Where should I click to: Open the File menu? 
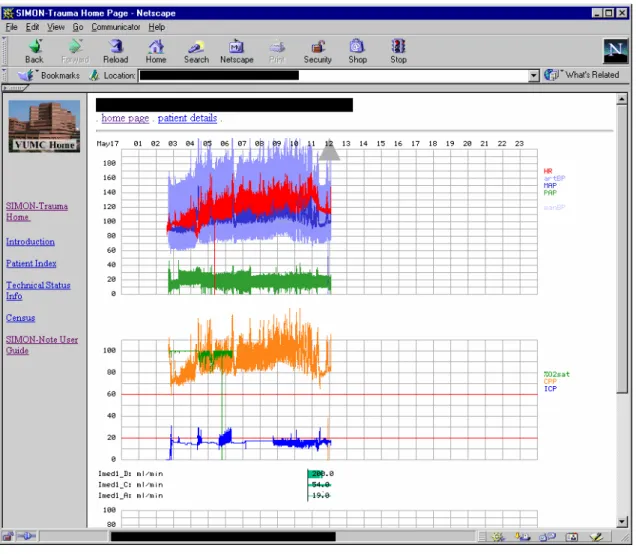tap(11, 27)
